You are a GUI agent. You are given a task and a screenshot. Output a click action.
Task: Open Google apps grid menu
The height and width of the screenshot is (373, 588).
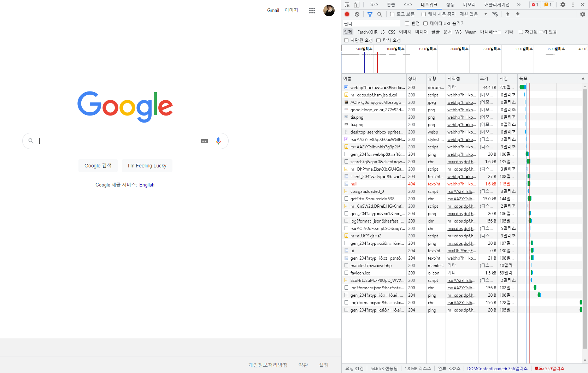coord(312,11)
